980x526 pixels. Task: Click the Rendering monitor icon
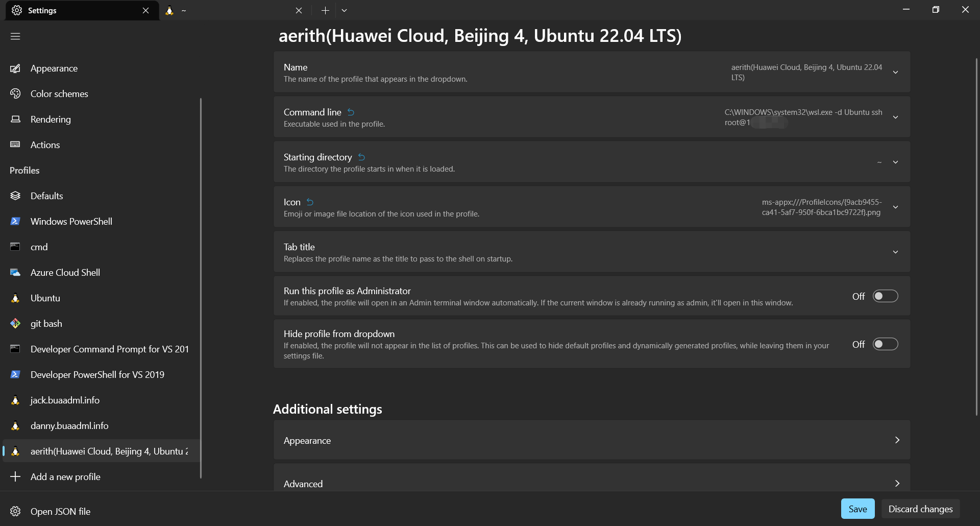coord(15,119)
